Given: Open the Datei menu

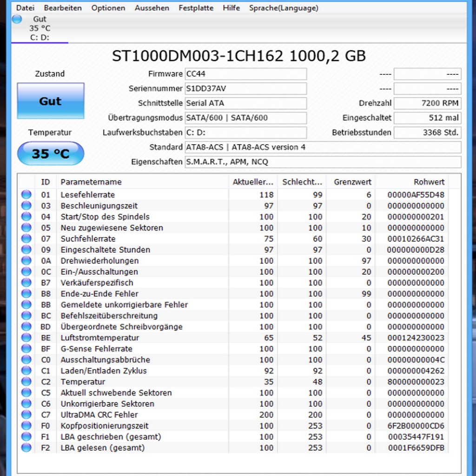Looking at the screenshot, I should click(x=25, y=8).
